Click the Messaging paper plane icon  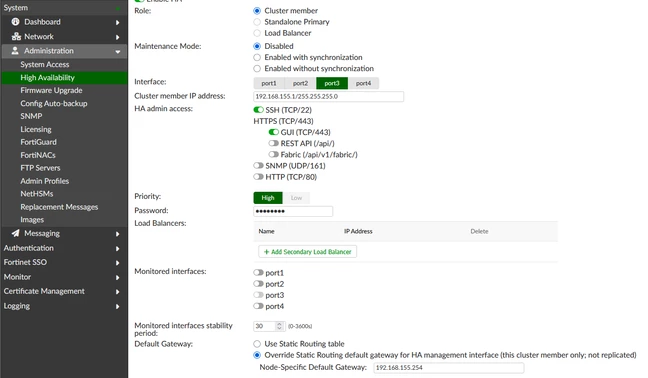click(16, 233)
